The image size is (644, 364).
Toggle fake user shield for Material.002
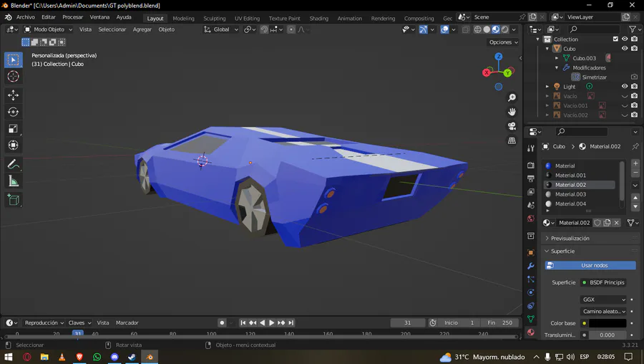tap(597, 223)
